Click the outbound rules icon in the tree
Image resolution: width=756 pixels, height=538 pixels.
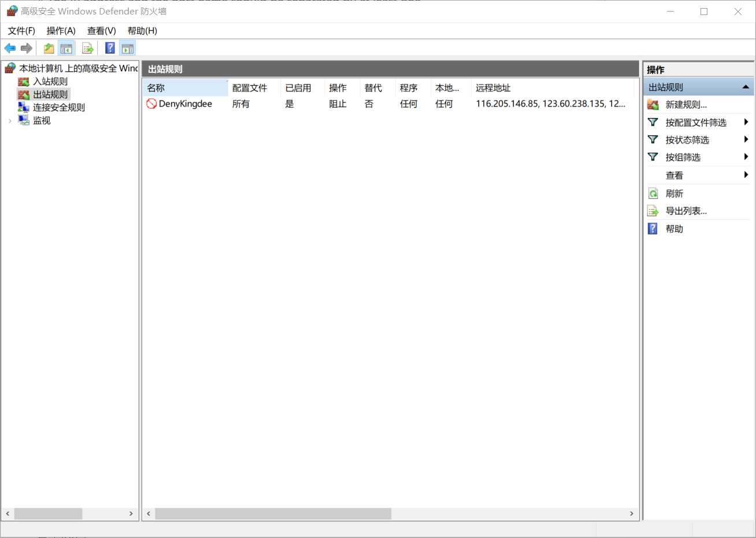click(x=24, y=94)
